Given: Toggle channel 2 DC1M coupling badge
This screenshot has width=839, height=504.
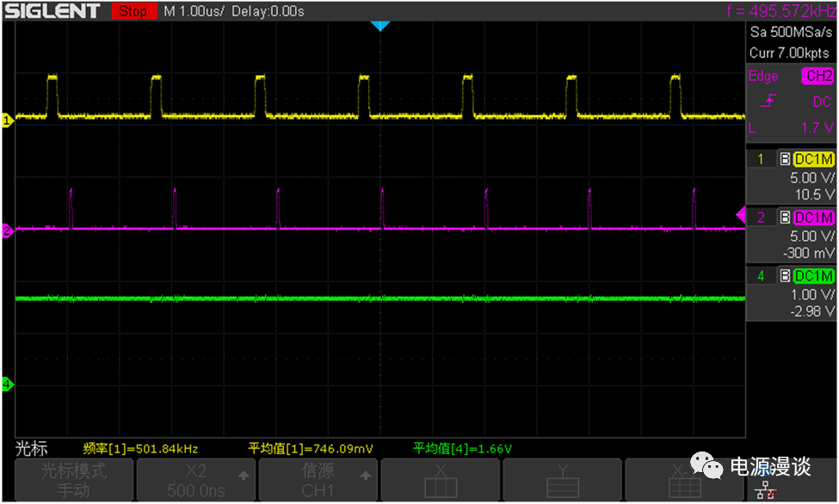Looking at the screenshot, I should tap(813, 218).
